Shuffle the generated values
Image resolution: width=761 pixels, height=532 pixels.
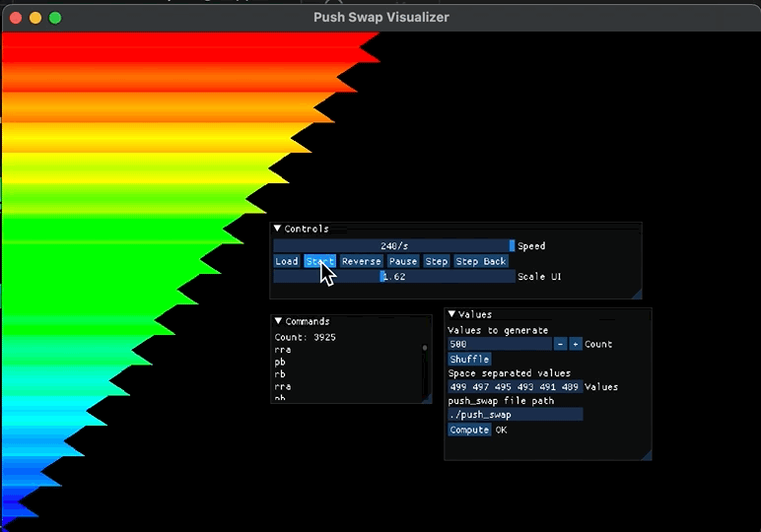[470, 360]
